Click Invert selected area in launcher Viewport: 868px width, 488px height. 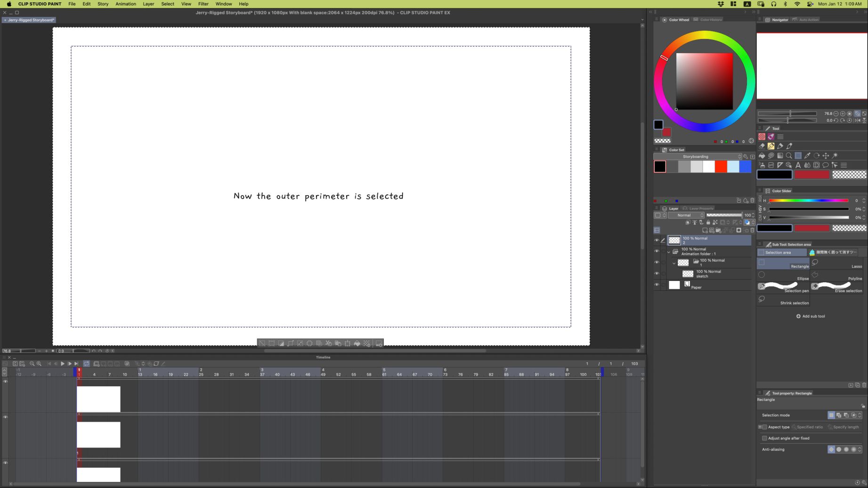281,344
